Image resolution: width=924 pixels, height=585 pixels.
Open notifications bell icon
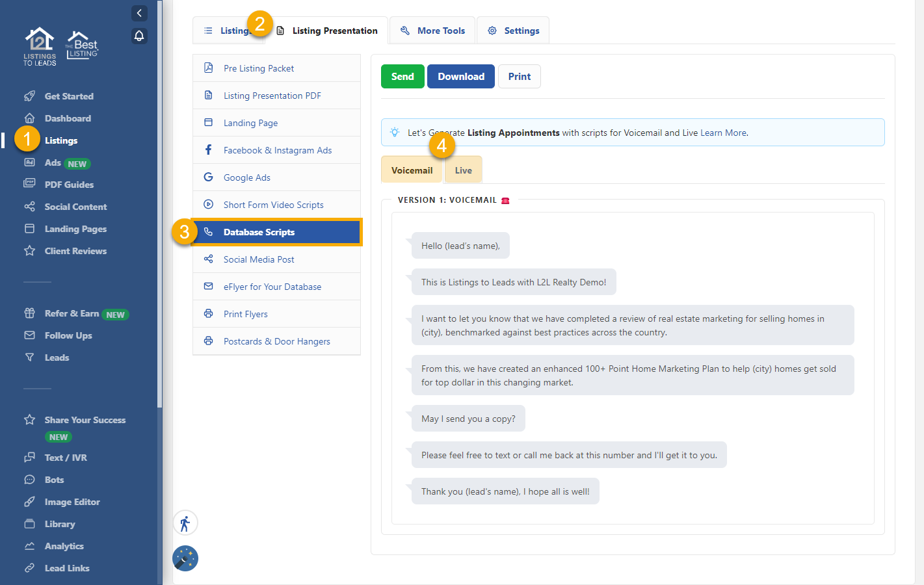[139, 36]
